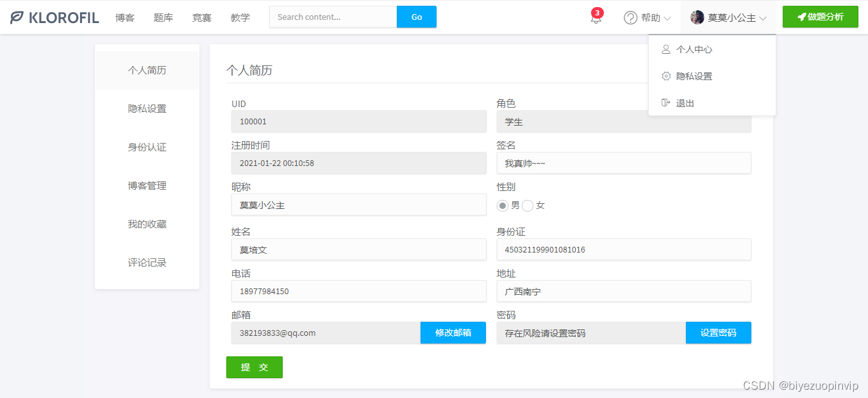Submit the form with 提交 button
The height and width of the screenshot is (398, 868).
[x=255, y=367]
